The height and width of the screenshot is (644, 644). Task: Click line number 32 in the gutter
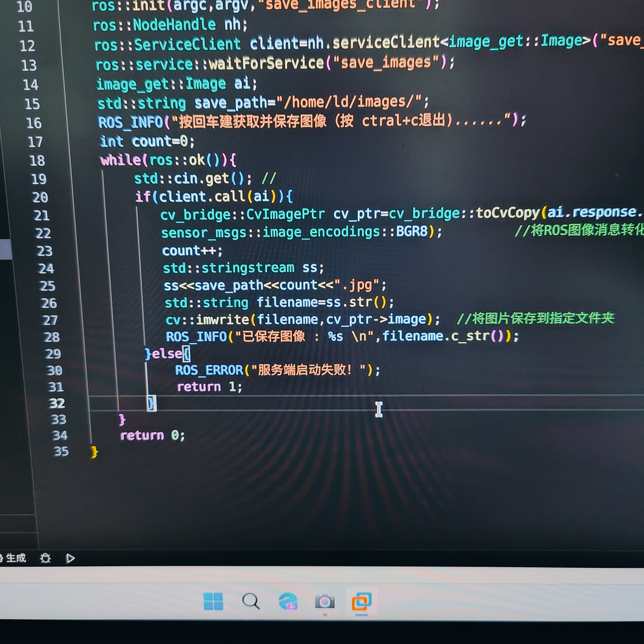(x=57, y=403)
